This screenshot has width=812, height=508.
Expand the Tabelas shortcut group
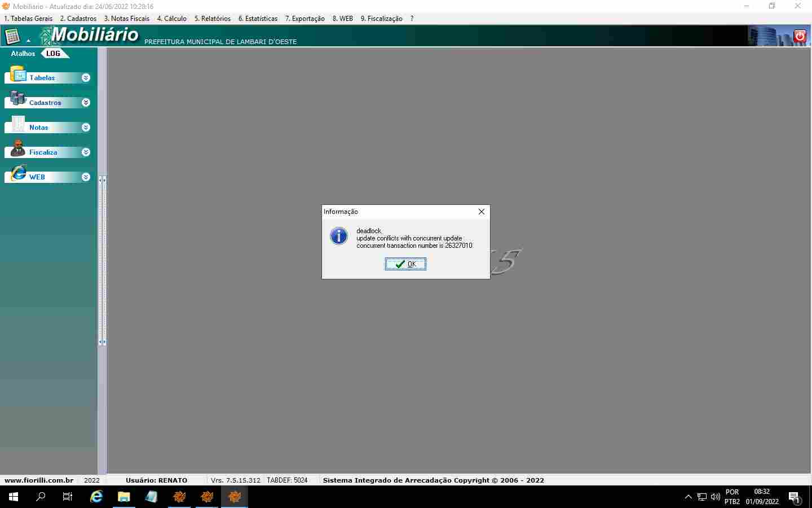click(86, 78)
